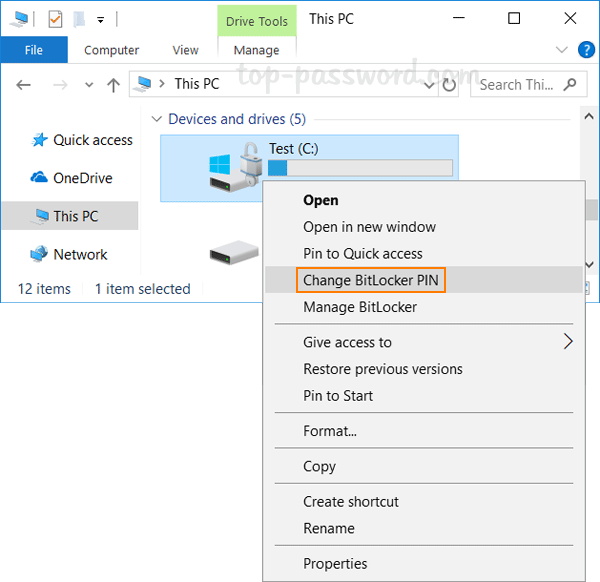
Task: Switch to the View ribbon tab
Action: coord(185,50)
